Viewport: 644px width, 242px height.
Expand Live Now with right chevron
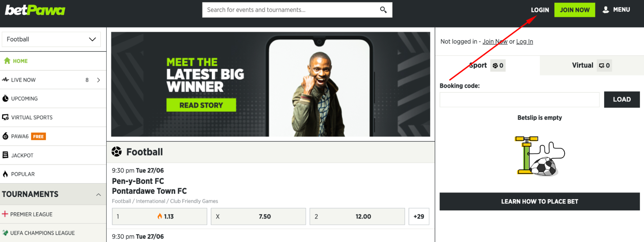[99, 80]
